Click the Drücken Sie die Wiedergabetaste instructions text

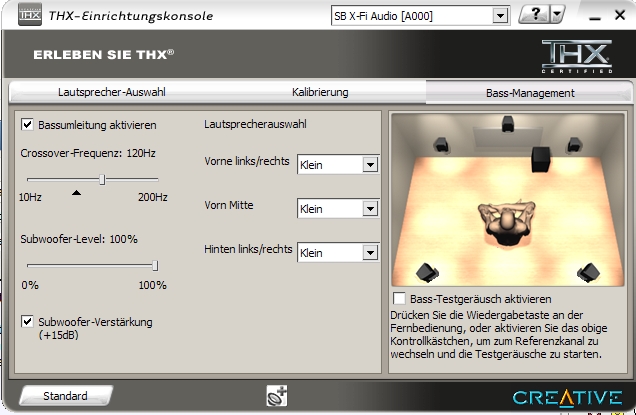pyautogui.click(x=499, y=335)
